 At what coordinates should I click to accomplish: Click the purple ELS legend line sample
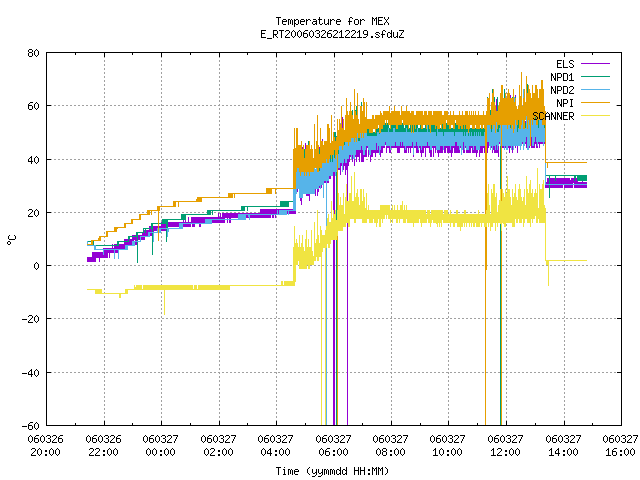click(595, 64)
